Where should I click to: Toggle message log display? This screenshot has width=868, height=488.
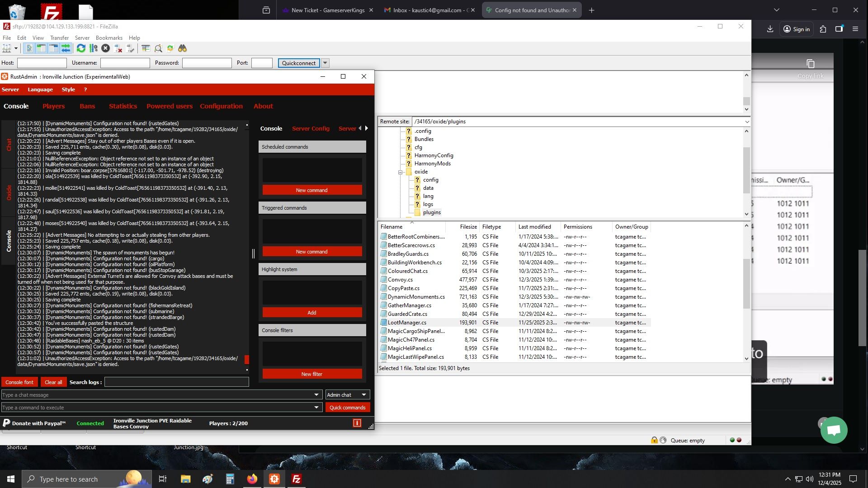(29, 48)
